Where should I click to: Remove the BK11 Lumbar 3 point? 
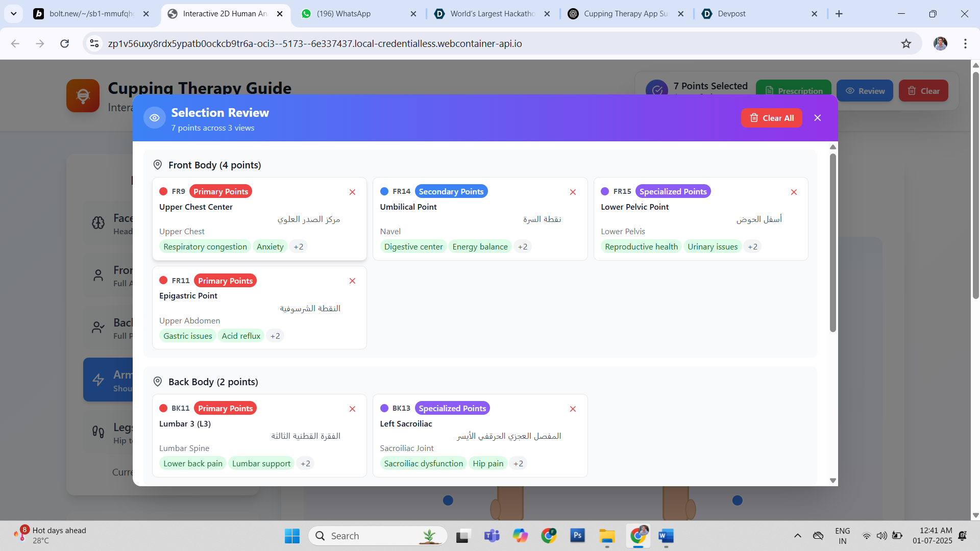[352, 409]
